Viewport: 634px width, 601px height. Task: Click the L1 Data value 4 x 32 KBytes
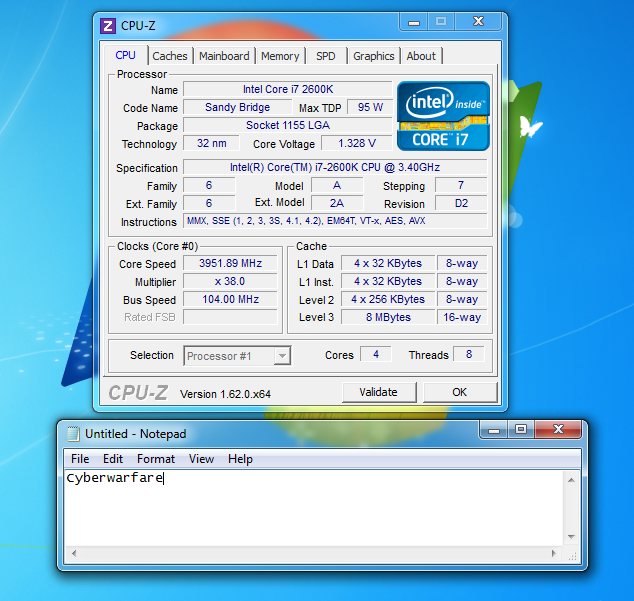388,263
